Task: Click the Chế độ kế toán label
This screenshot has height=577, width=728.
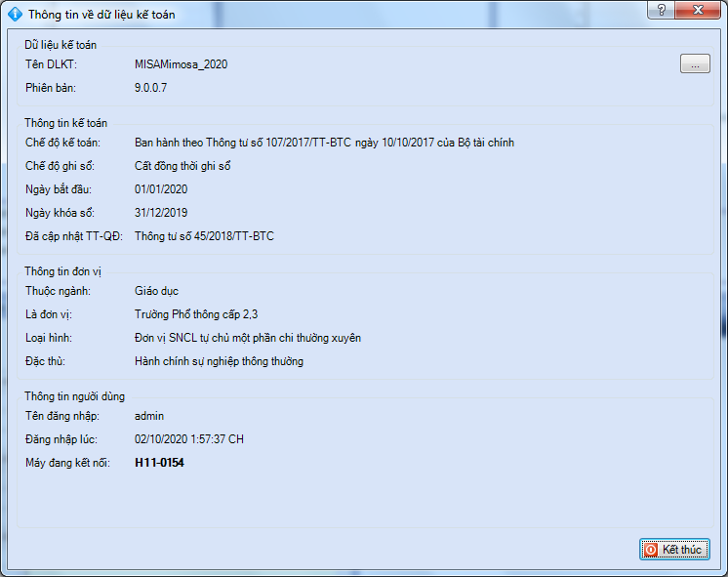Action: coord(62,143)
